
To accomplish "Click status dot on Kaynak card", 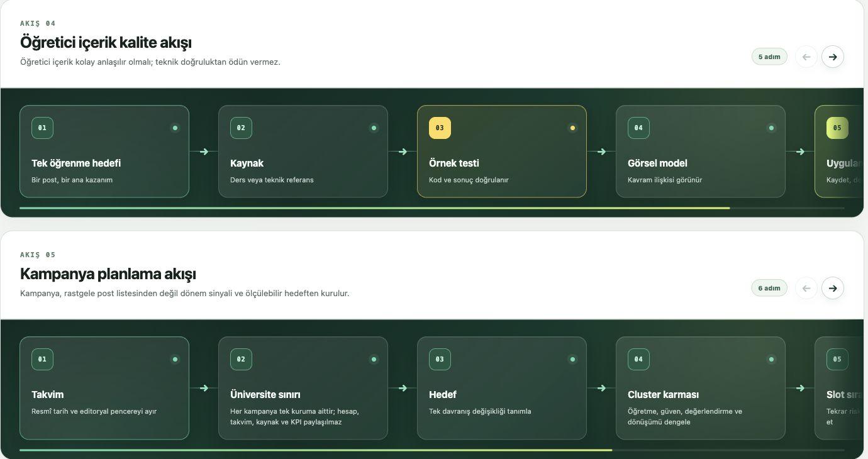I will click(374, 128).
